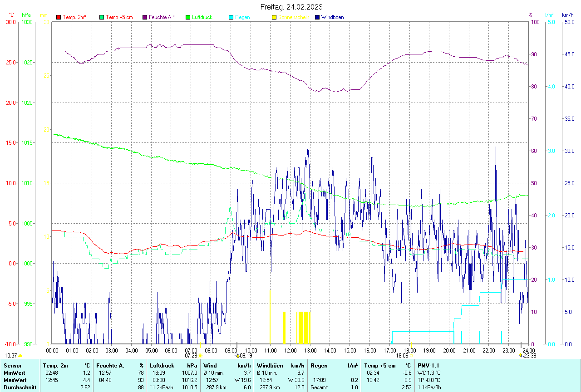Click the moonset time '23:38'
This screenshot has height=392, width=581.
click(530, 356)
